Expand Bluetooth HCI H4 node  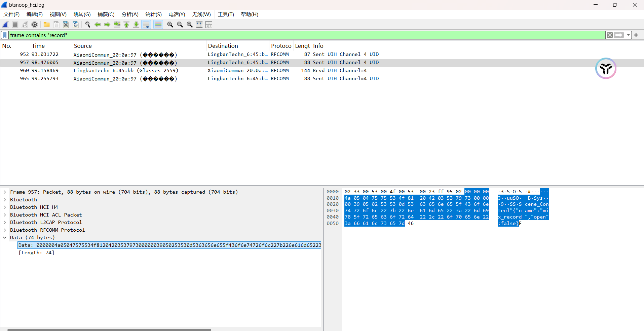5,207
